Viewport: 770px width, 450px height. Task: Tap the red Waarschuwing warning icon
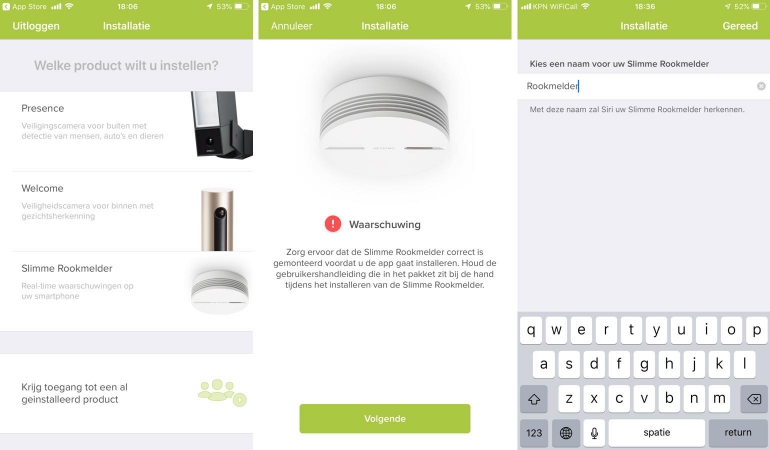tap(332, 224)
